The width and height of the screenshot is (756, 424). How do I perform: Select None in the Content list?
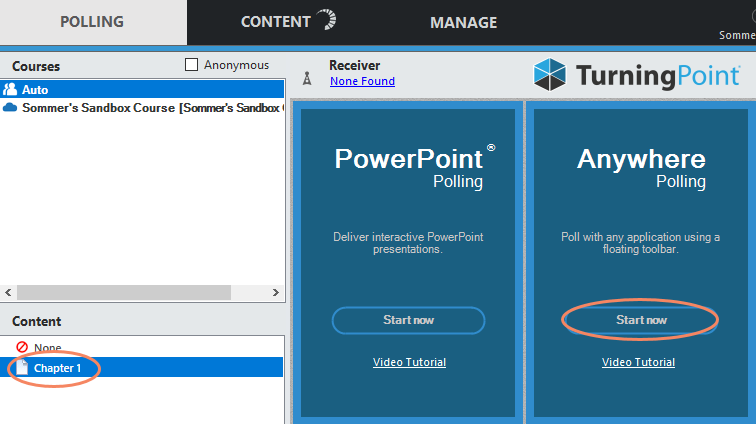tap(142, 347)
